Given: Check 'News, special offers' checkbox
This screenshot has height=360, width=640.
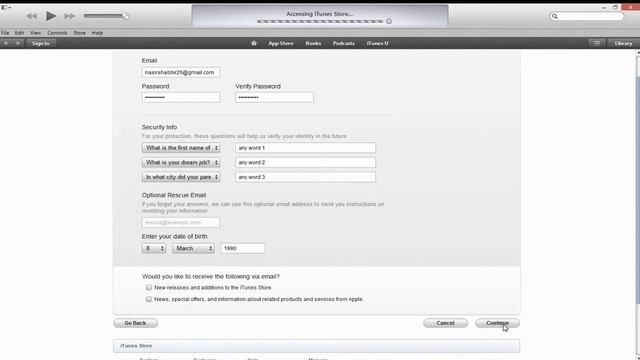Looking at the screenshot, I should coord(149,299).
